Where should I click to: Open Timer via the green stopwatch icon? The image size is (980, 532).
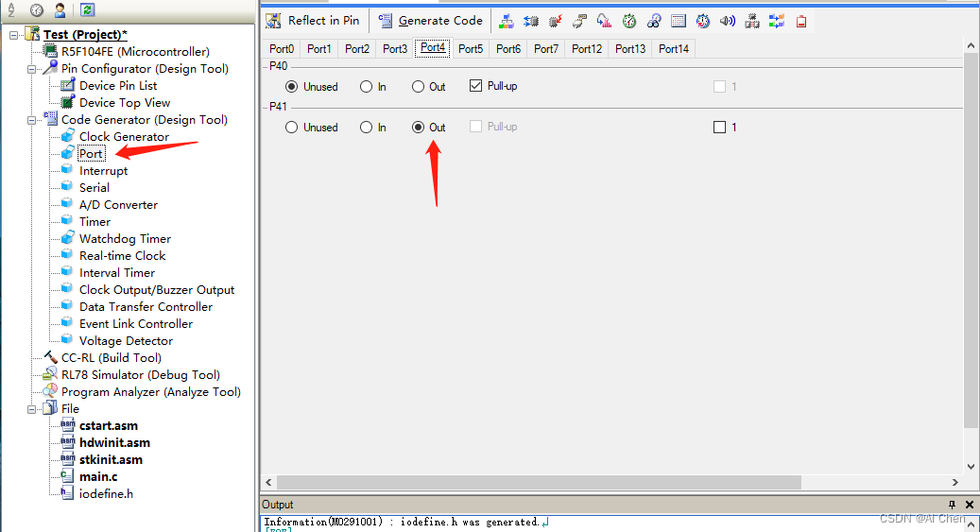coord(628,21)
